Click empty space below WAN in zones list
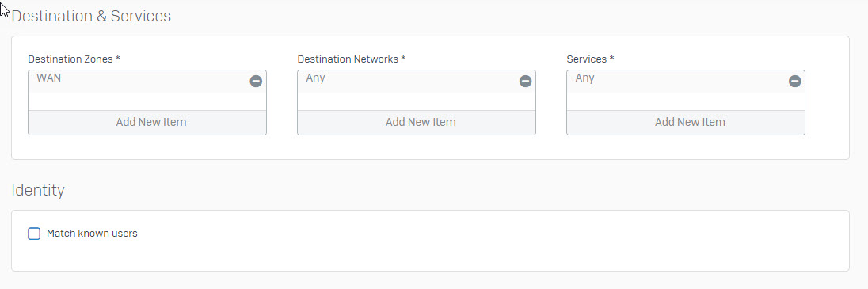Image resolution: width=868 pixels, height=289 pixels. click(147, 101)
